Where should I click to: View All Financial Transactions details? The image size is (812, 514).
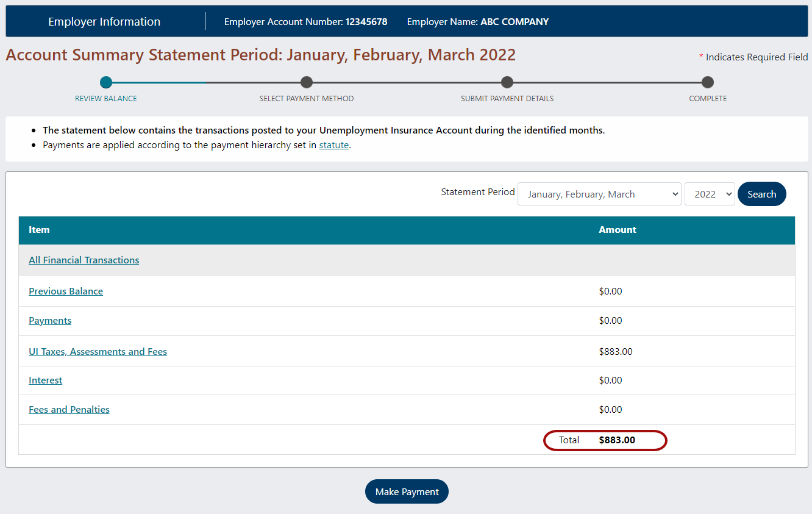tap(84, 260)
